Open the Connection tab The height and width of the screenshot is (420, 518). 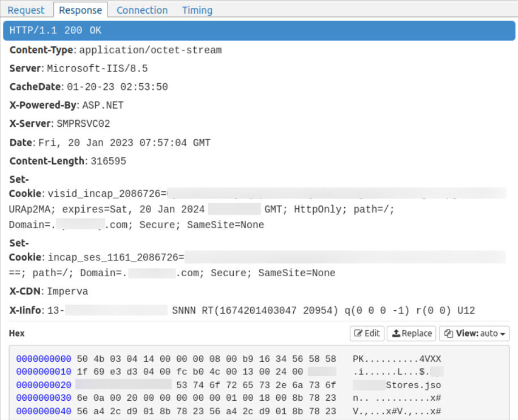pos(142,10)
